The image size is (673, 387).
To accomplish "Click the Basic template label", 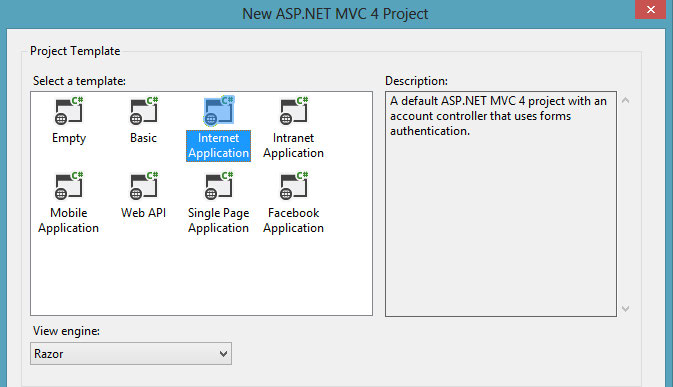I will tap(143, 138).
